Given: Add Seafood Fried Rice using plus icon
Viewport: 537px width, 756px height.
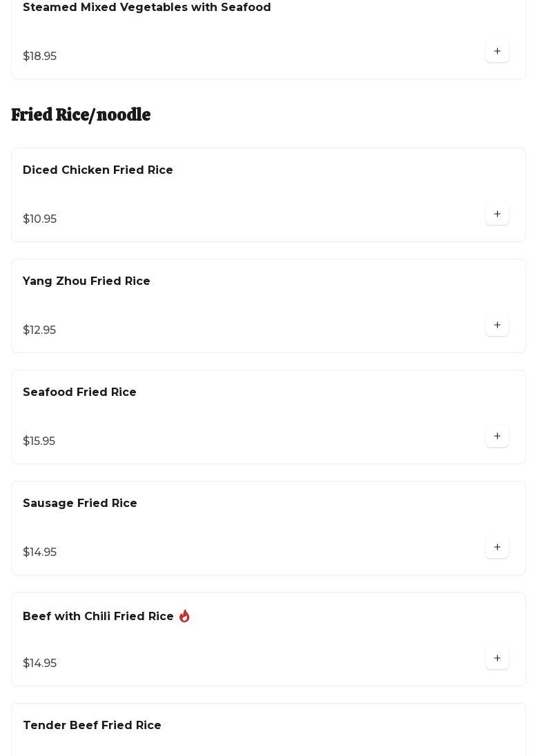Looking at the screenshot, I should click(x=497, y=437).
